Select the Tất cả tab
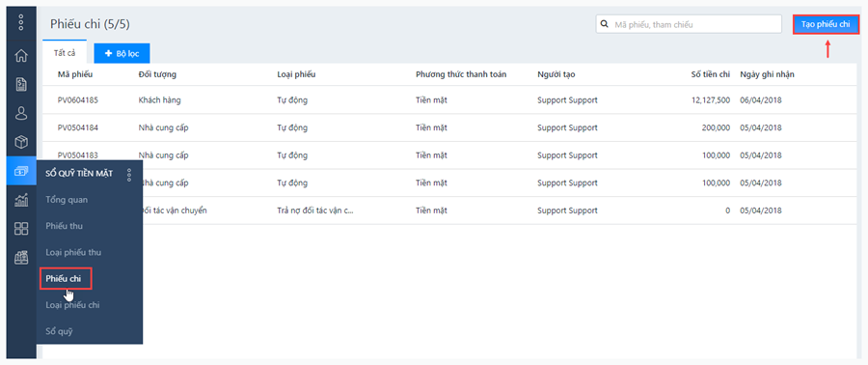The image size is (868, 365). (65, 53)
